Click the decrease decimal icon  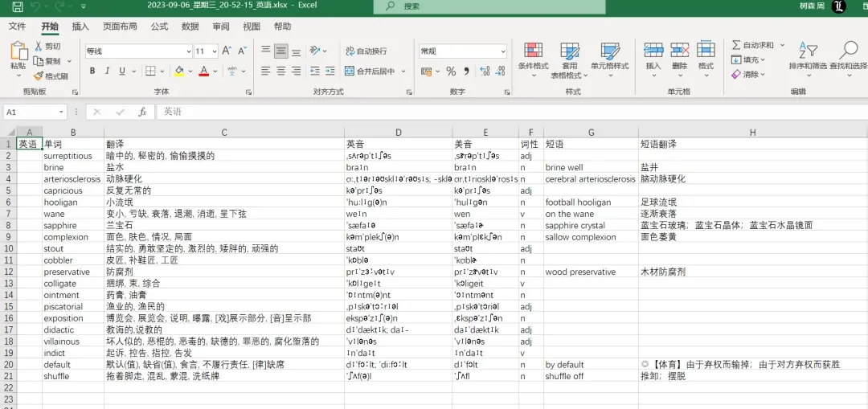500,71
